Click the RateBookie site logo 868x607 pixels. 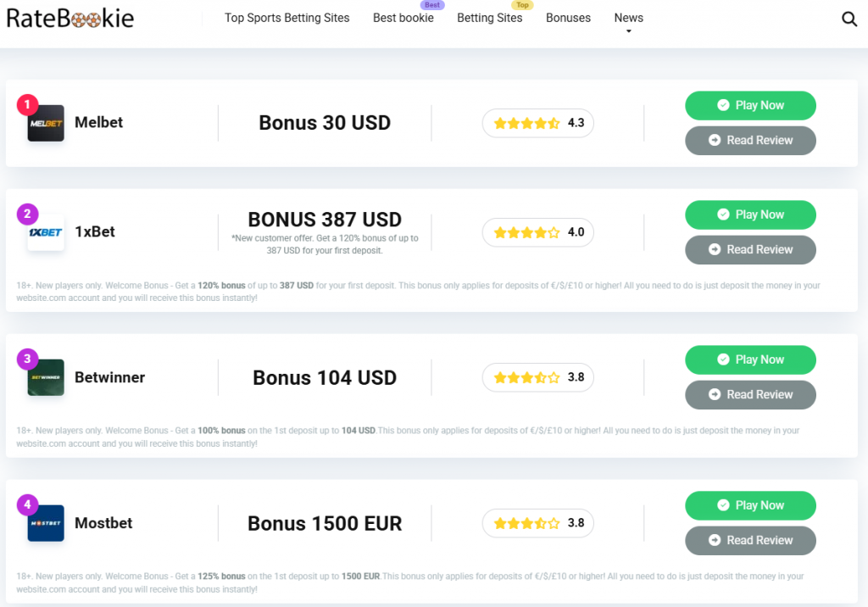tap(70, 18)
